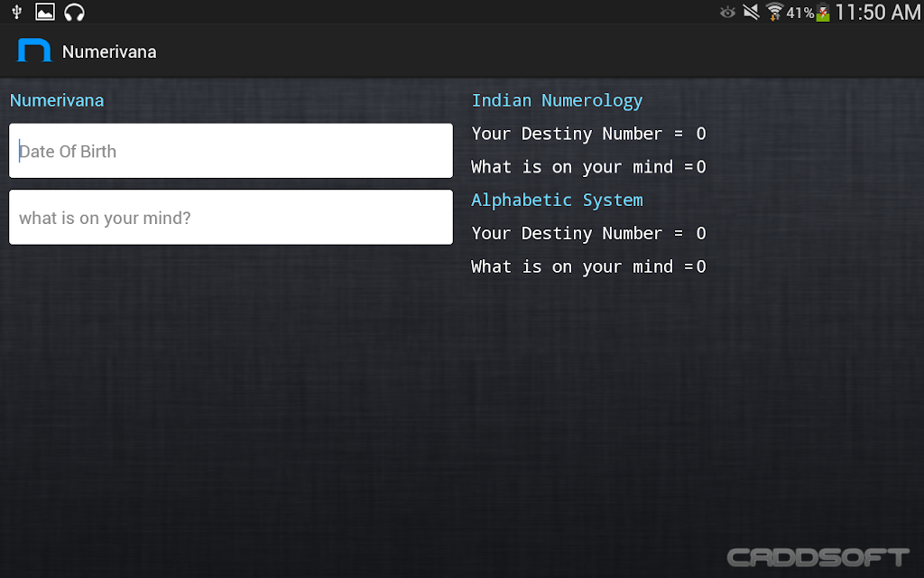Screen dimensions: 924x578
Task: Tap the Numerivana app logo icon
Action: 34,51
